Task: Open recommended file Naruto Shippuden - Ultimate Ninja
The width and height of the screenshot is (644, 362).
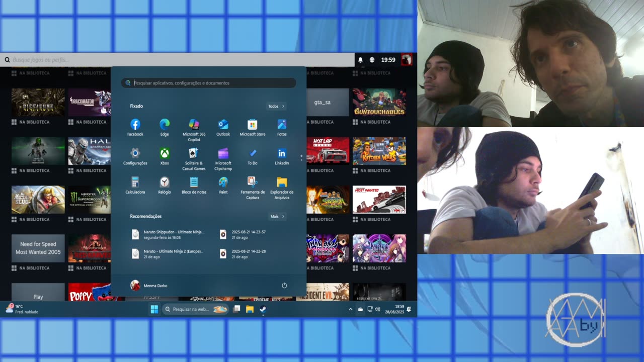Action: [168, 234]
